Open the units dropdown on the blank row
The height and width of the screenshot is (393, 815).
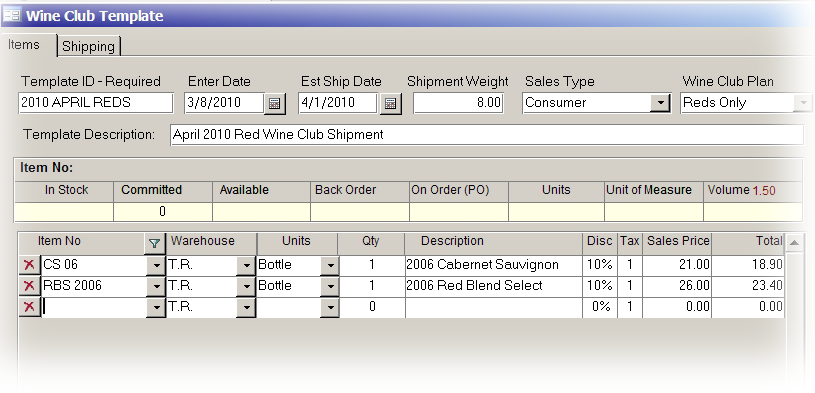[330, 307]
